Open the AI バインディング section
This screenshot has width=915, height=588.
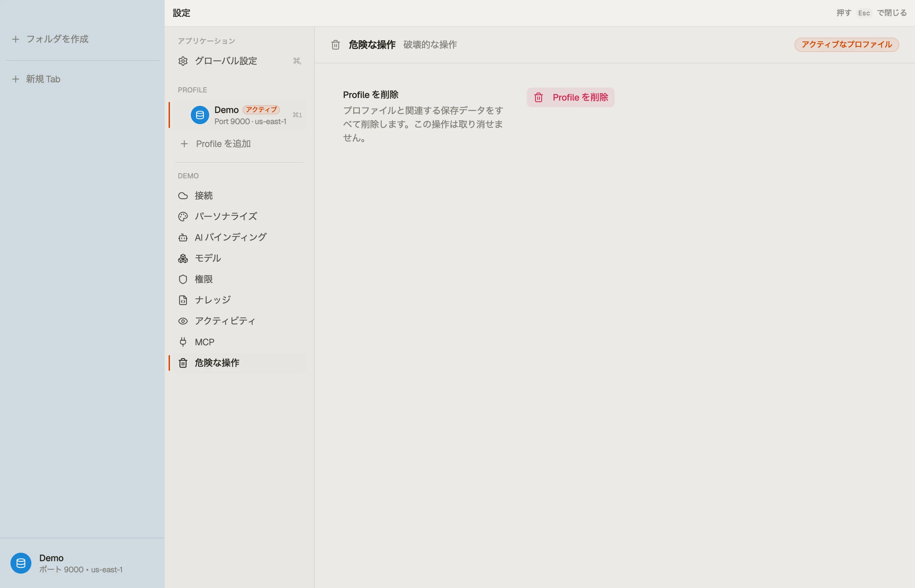[240, 237]
